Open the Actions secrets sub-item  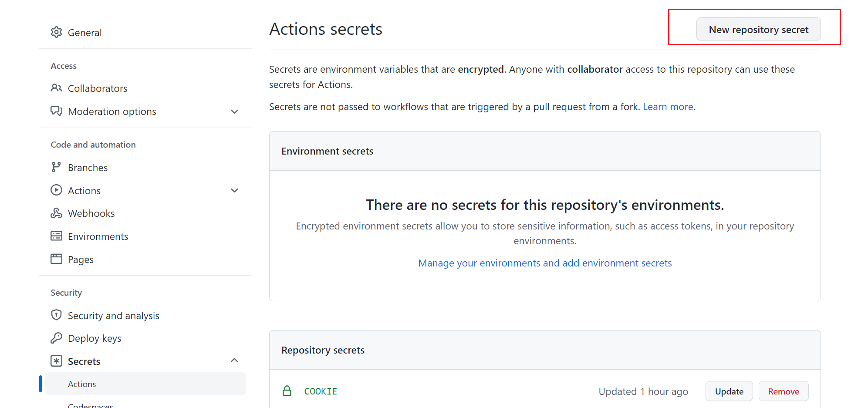click(82, 384)
